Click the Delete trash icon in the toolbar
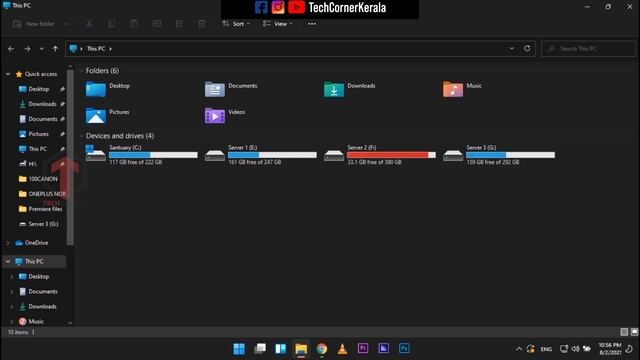Screen dimensions: 640x360 (x=202, y=24)
